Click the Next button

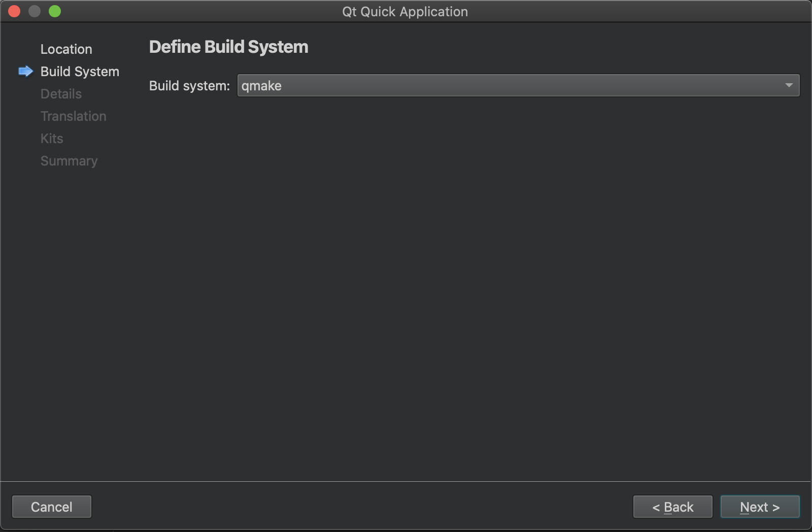pos(760,507)
